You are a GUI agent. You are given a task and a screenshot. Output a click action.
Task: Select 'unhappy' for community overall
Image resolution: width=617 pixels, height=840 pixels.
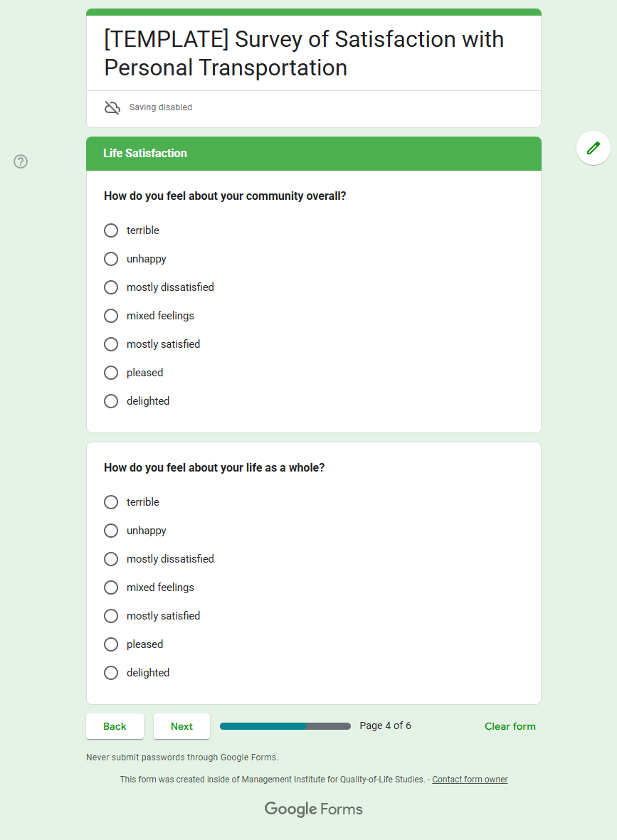point(111,259)
